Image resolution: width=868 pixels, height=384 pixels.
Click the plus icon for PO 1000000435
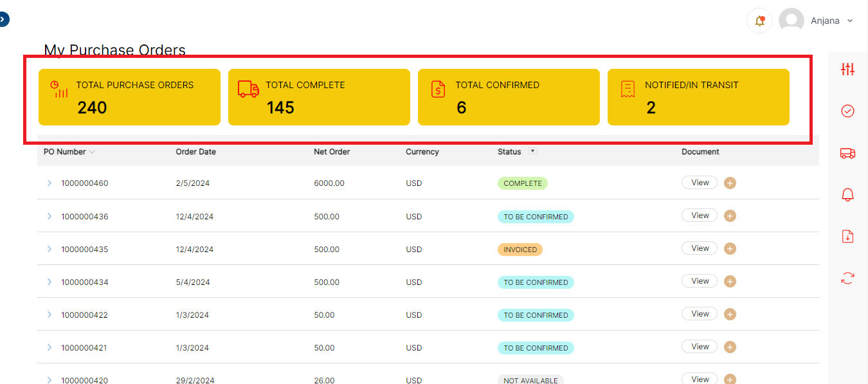click(730, 249)
